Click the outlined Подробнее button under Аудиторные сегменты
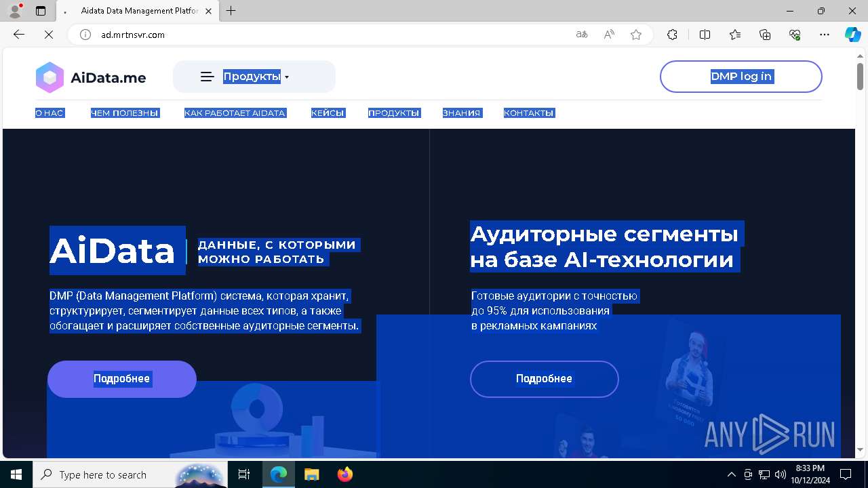The width and height of the screenshot is (868, 488). tap(545, 379)
